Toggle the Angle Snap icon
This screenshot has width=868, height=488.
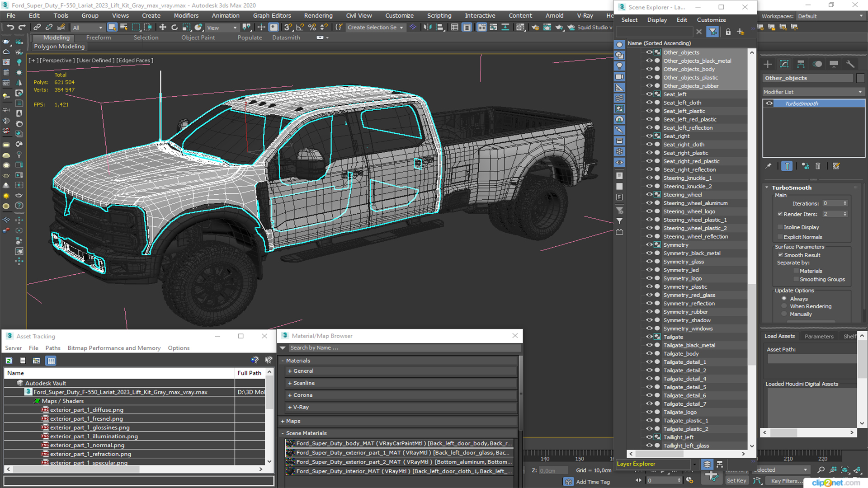click(300, 28)
